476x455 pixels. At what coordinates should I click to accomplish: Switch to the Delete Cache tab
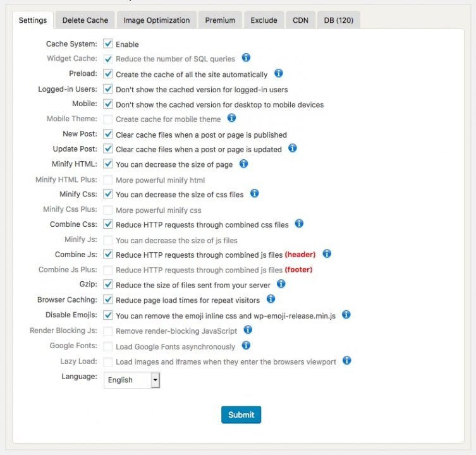click(x=85, y=20)
